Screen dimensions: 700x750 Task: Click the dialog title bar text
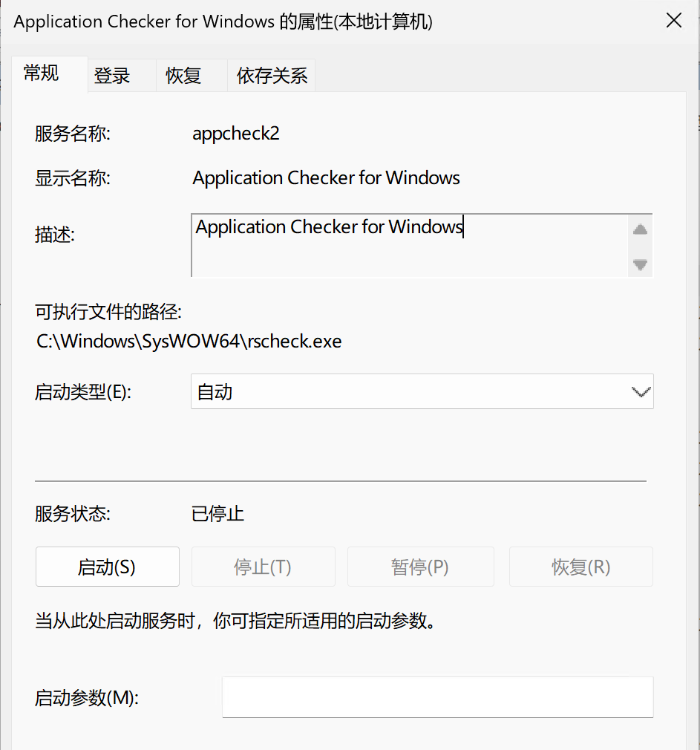point(223,22)
